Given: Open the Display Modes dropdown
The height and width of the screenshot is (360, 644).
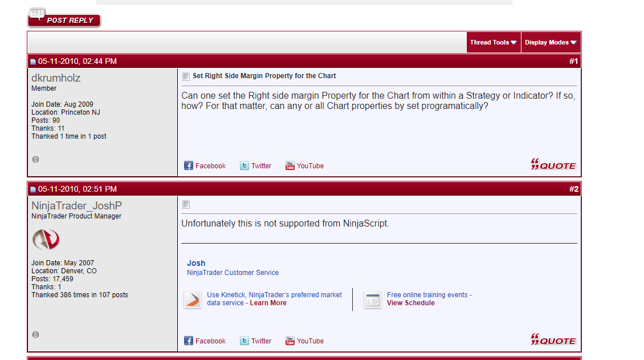Looking at the screenshot, I should tap(551, 42).
